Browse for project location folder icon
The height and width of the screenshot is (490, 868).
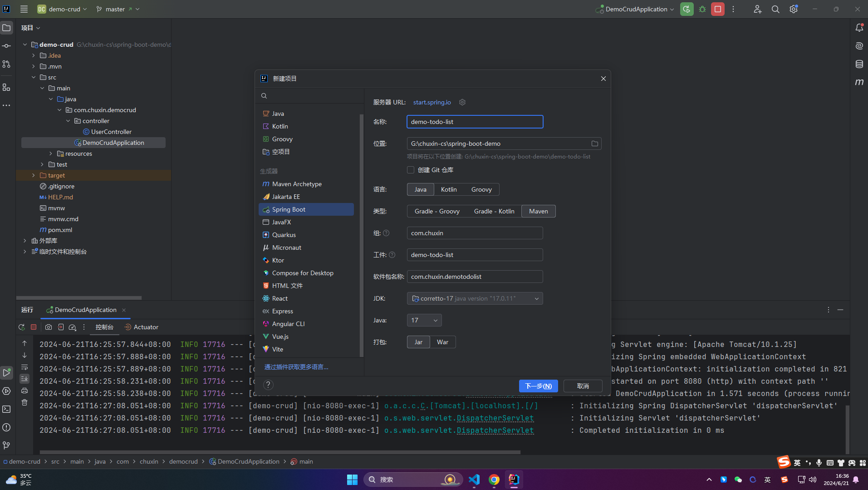[x=594, y=144]
